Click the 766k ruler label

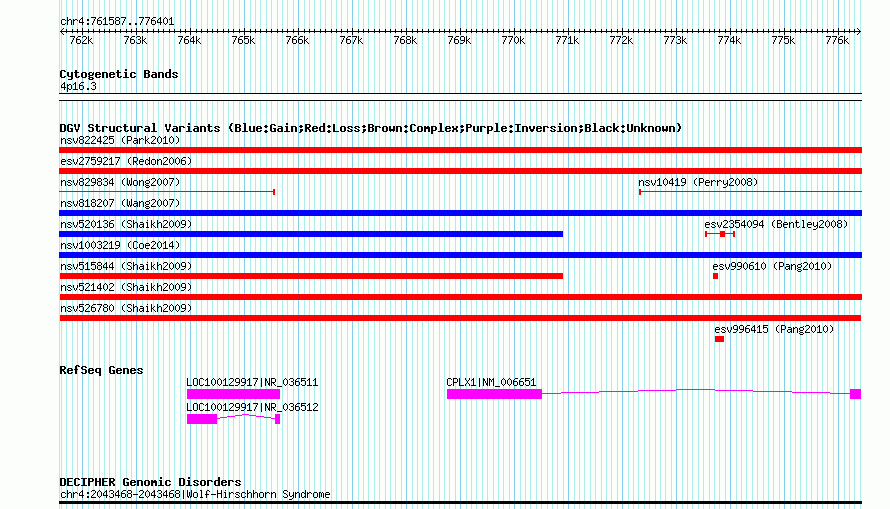point(297,40)
